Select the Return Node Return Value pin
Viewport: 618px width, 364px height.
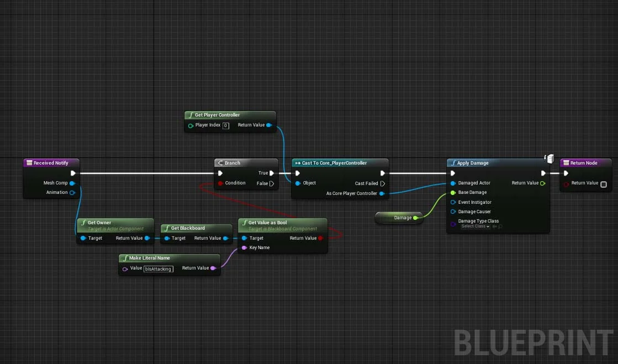click(566, 184)
